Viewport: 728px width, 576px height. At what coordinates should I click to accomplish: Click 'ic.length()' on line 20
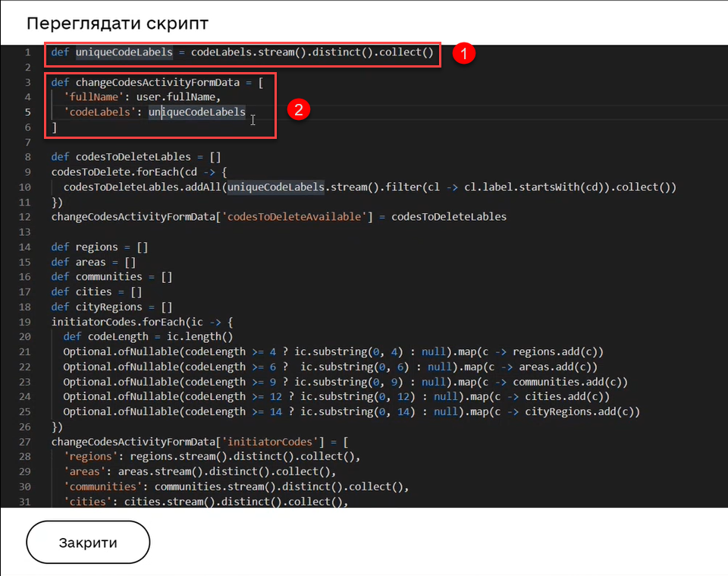point(200,337)
